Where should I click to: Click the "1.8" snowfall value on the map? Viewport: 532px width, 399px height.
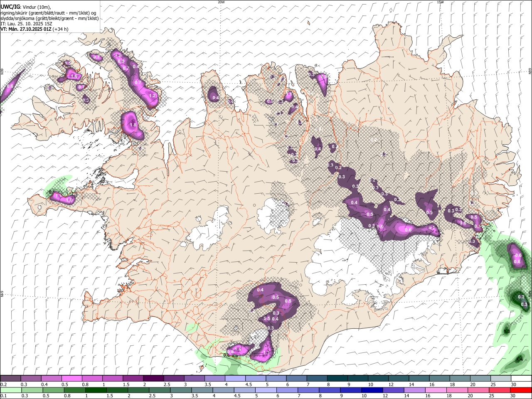point(133,125)
